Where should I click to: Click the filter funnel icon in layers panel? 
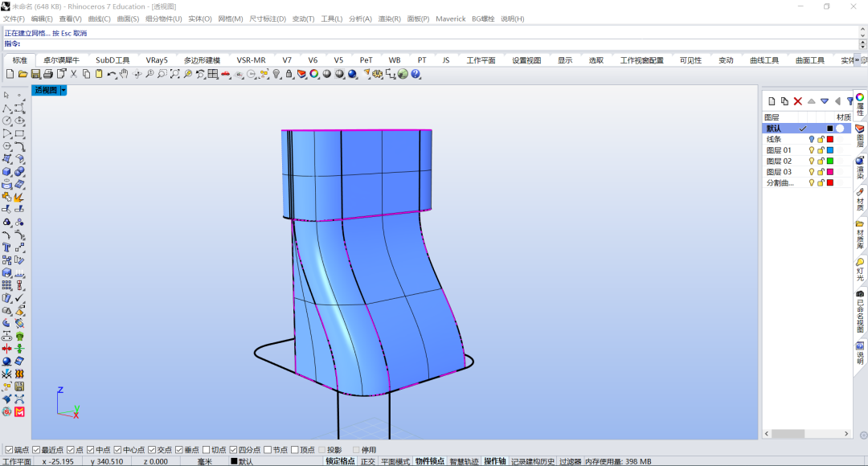click(x=850, y=100)
